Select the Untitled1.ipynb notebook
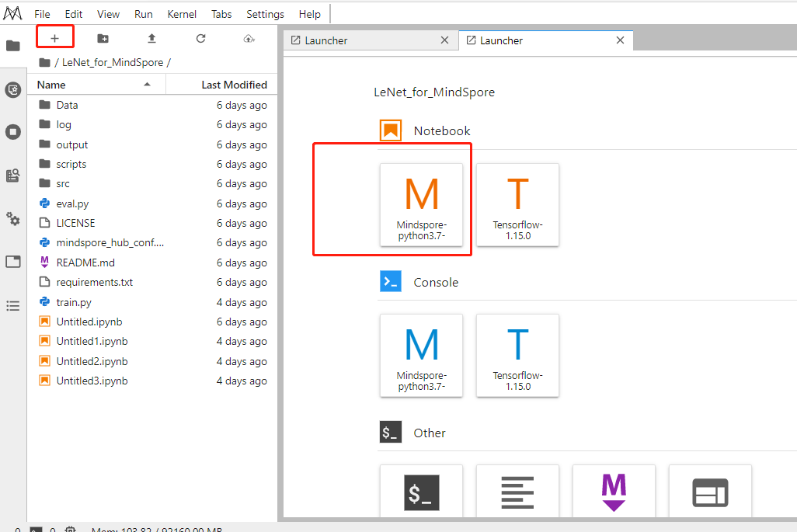The width and height of the screenshot is (797, 532). (152, 341)
